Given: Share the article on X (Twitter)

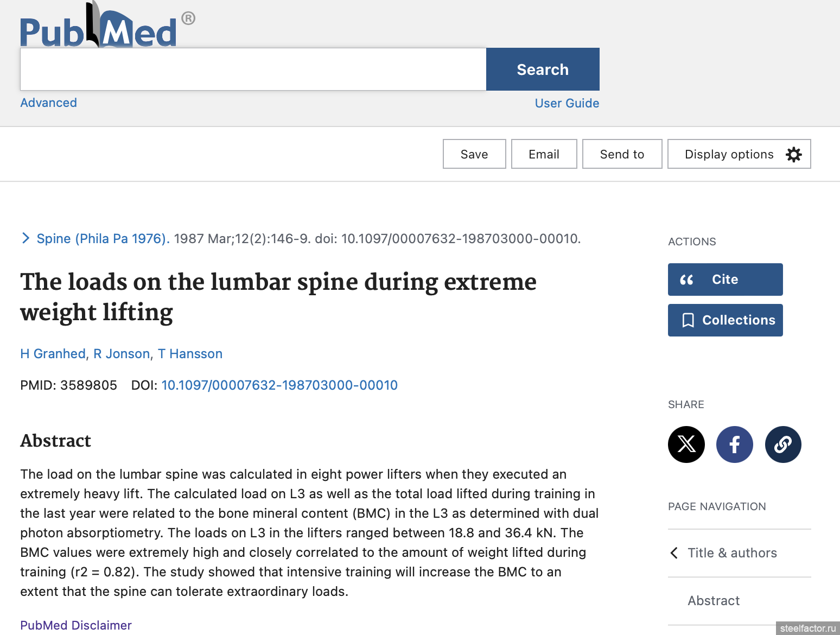Looking at the screenshot, I should click(x=686, y=444).
